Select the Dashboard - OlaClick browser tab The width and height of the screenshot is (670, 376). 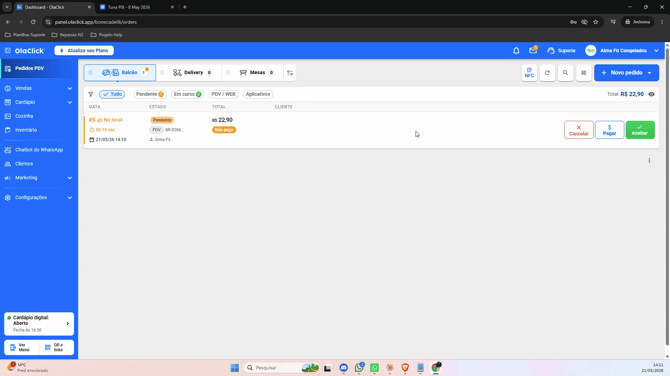[54, 7]
